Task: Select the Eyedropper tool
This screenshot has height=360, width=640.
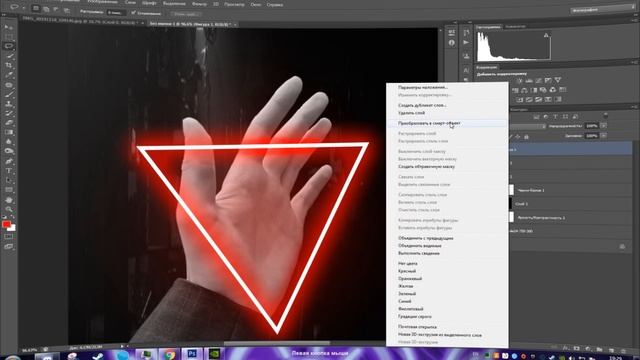Action: point(9,75)
